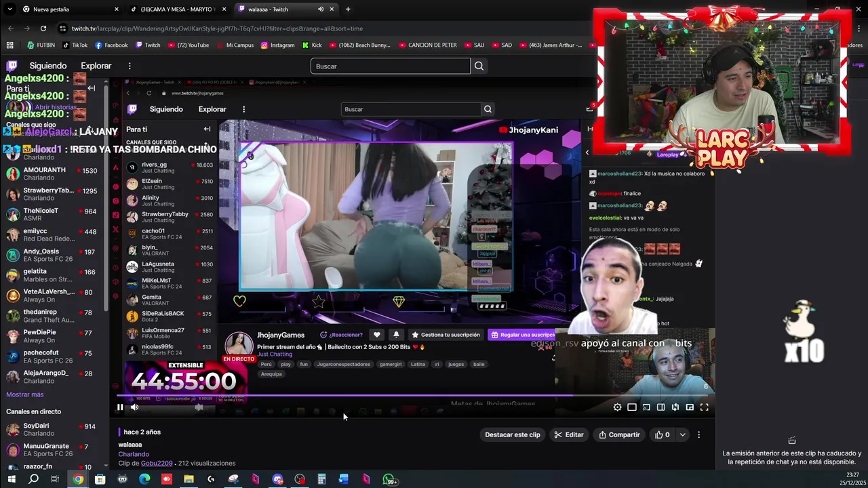
Task: Open the Windows Start menu
Action: [x=12, y=479]
